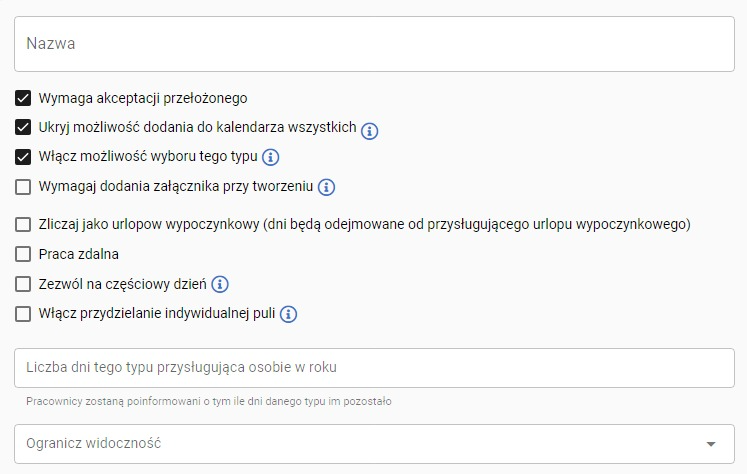Click info icon beside 'Wymagaj dodania załącznika'
The width and height of the screenshot is (747, 474).
click(x=326, y=187)
